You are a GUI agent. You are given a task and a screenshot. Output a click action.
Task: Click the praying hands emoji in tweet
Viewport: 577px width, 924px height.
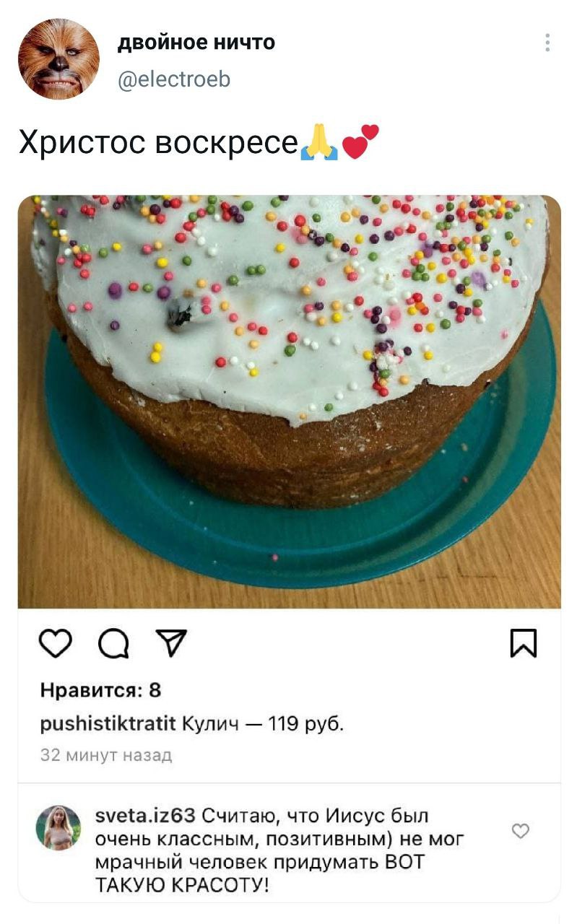point(319,141)
